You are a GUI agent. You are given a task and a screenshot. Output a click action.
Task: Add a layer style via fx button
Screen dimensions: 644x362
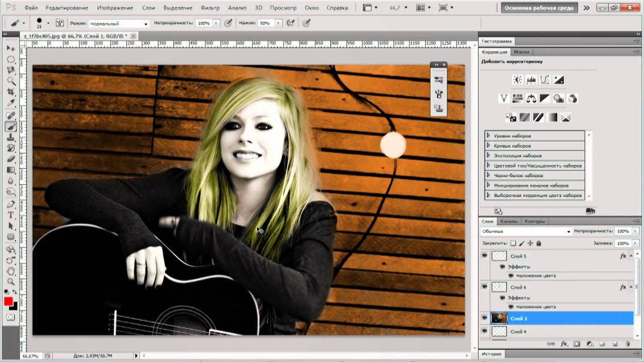564,344
